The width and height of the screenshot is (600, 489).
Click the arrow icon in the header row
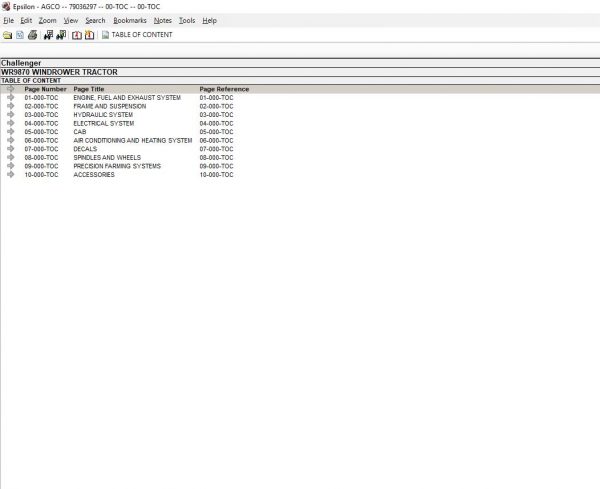10,89
